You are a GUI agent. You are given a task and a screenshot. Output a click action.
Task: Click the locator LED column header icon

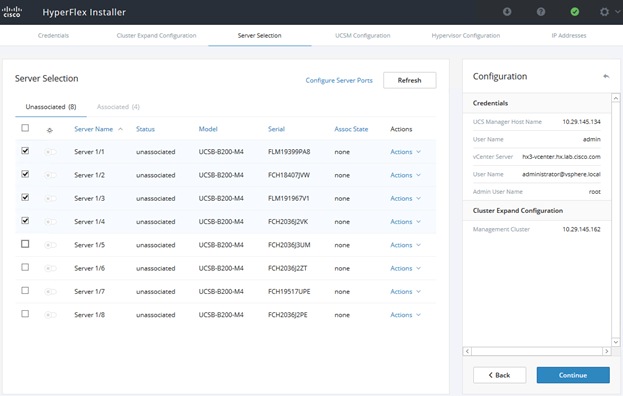pos(50,130)
